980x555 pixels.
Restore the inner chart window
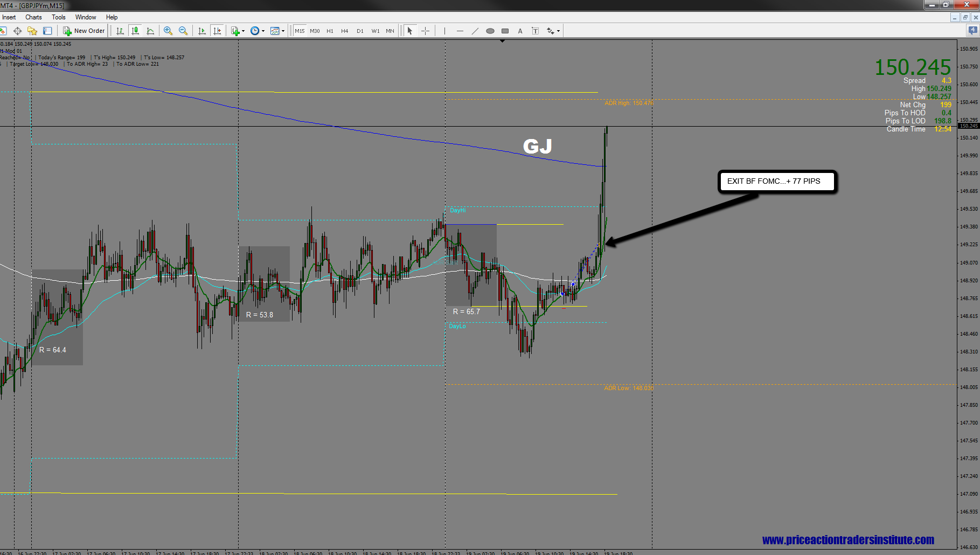965,17
